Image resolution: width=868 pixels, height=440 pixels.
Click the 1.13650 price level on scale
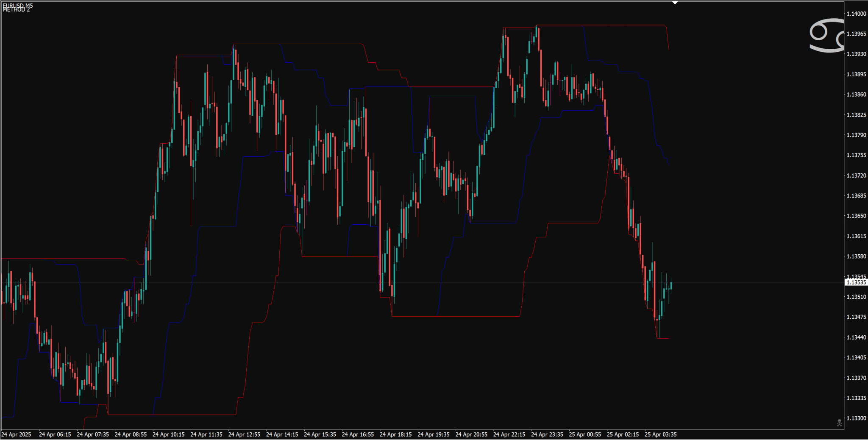pos(856,216)
